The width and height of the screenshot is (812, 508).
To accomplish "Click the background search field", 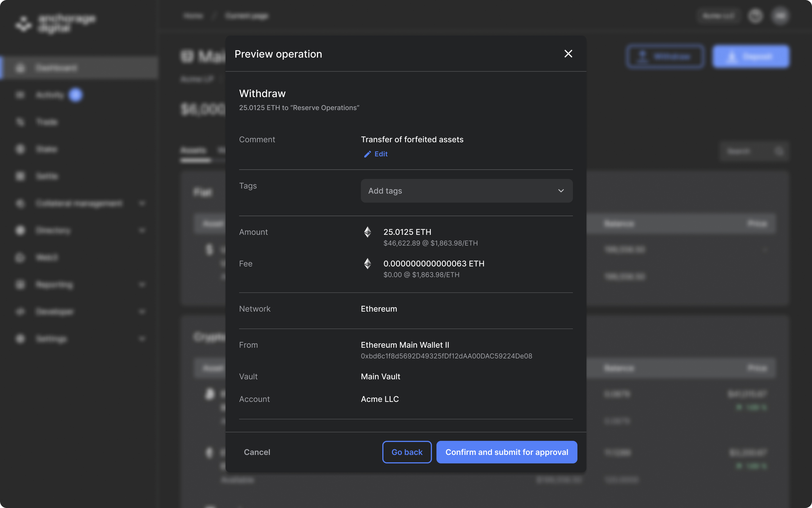I will pyautogui.click(x=754, y=152).
